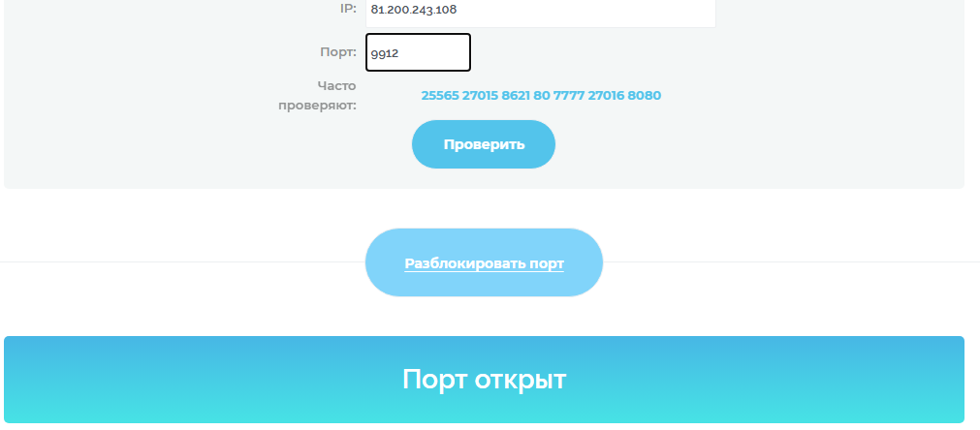The width and height of the screenshot is (980, 430).
Task: Click the 8080 port link
Action: (645, 96)
